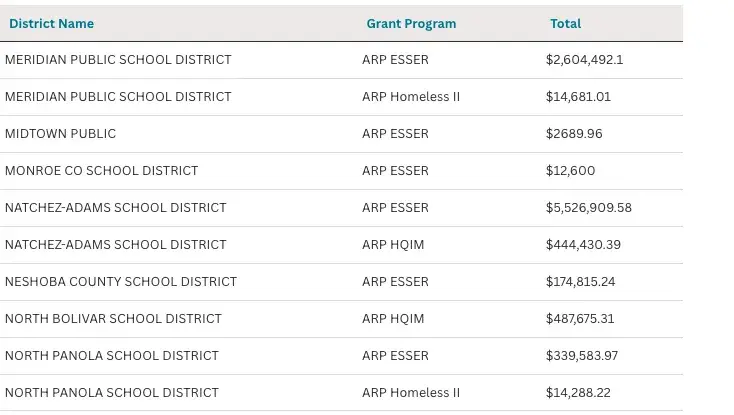Select the $2,604,492.1 total amount

point(584,60)
